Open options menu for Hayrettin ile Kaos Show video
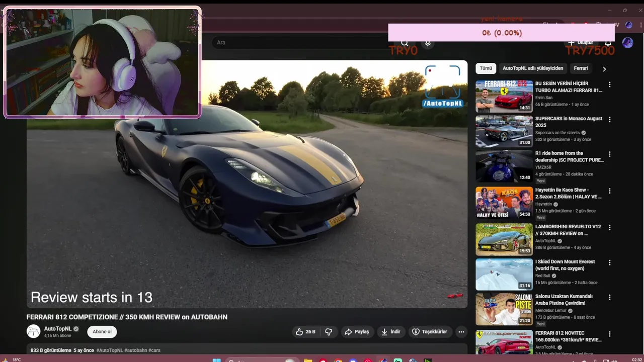This screenshot has height=362, width=644. [610, 191]
